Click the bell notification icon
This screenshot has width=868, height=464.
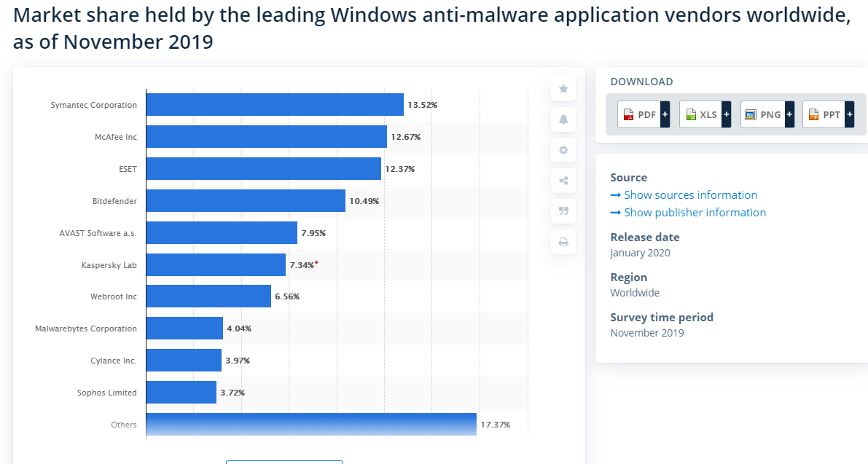click(x=563, y=119)
